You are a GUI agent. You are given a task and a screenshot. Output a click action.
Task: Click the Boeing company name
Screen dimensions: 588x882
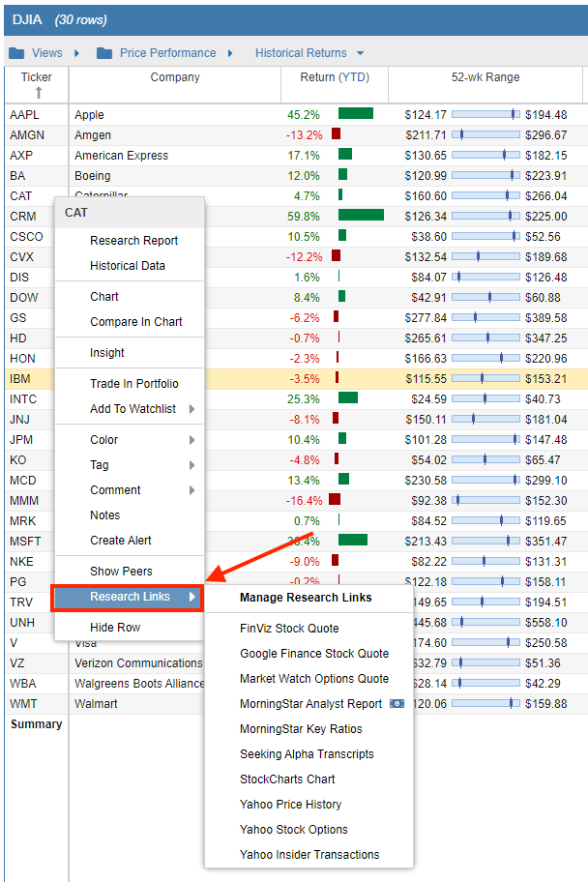(x=92, y=176)
